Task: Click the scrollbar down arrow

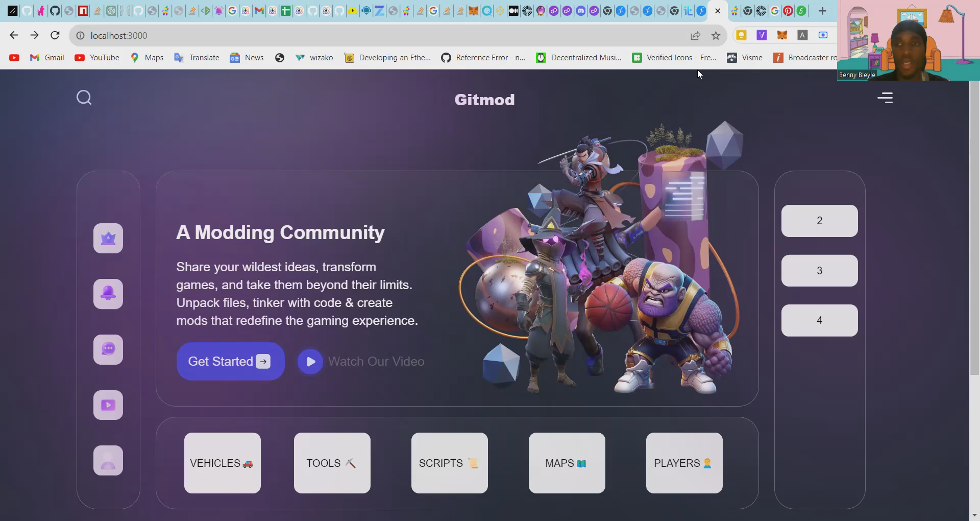Action: pyautogui.click(x=974, y=515)
